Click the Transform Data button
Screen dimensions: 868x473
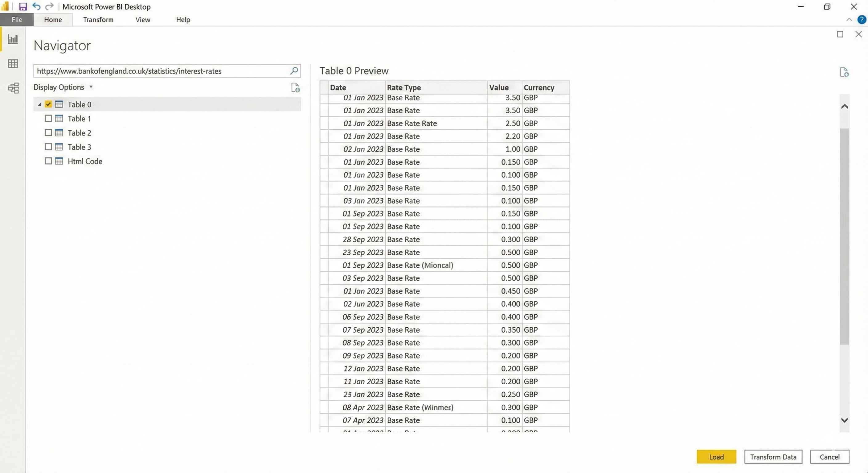pyautogui.click(x=773, y=457)
